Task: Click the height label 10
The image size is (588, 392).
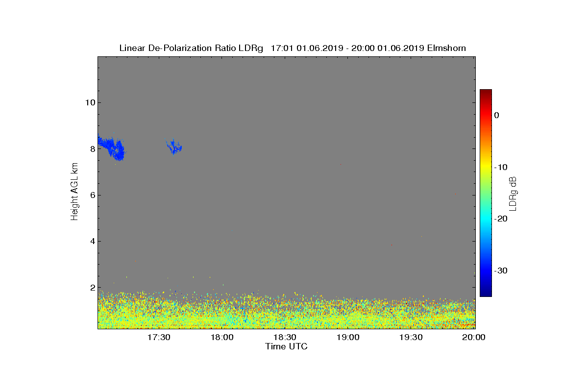Action: pos(89,102)
